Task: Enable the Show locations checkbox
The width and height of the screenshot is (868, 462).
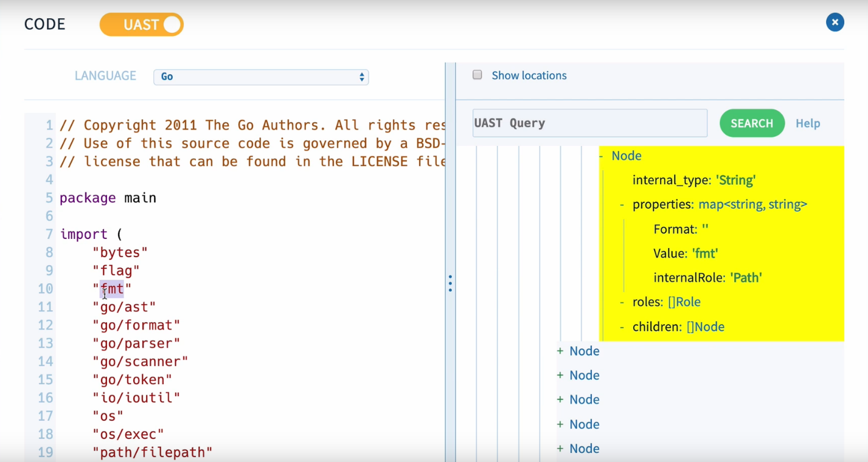Action: click(x=477, y=75)
